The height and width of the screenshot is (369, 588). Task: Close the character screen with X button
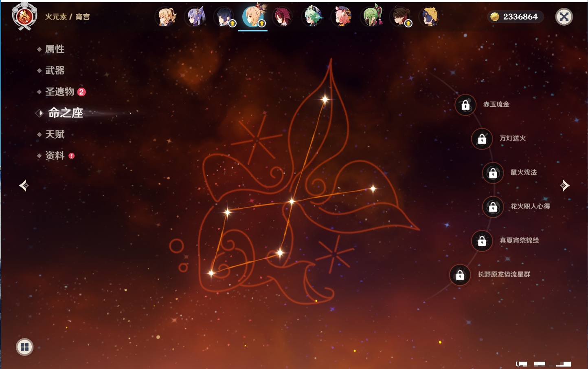pyautogui.click(x=564, y=17)
